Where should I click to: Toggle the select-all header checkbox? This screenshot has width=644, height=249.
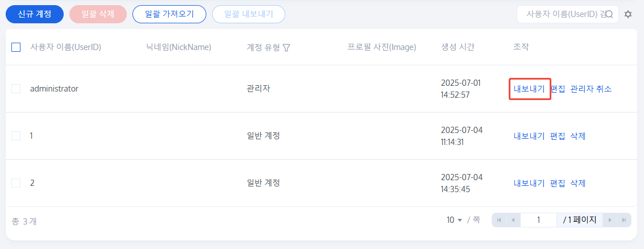click(x=16, y=47)
